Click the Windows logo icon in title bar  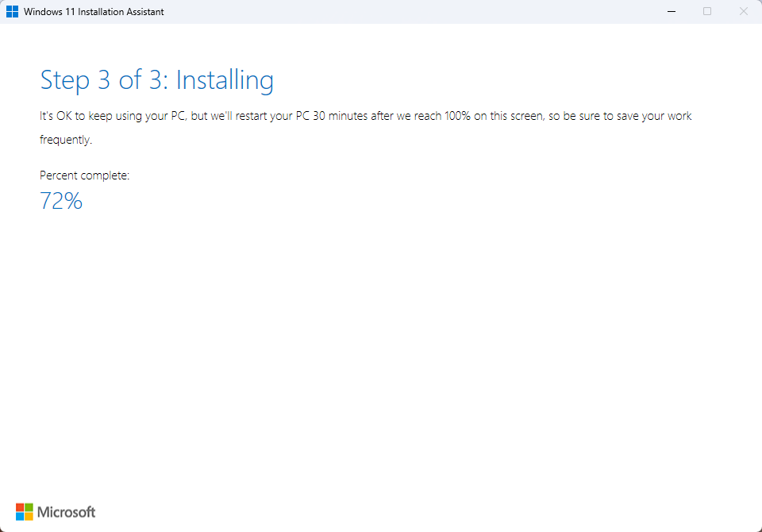point(12,12)
